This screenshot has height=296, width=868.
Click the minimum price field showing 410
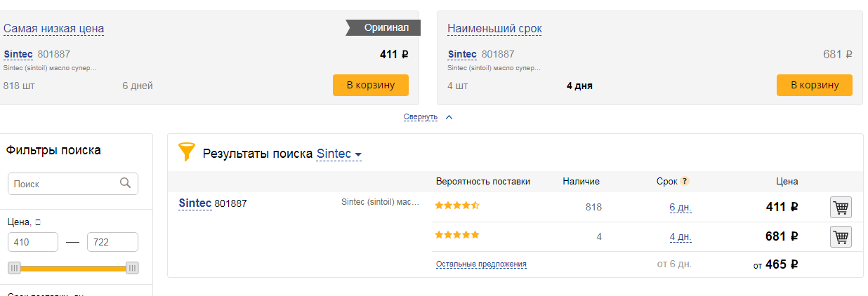(33, 242)
